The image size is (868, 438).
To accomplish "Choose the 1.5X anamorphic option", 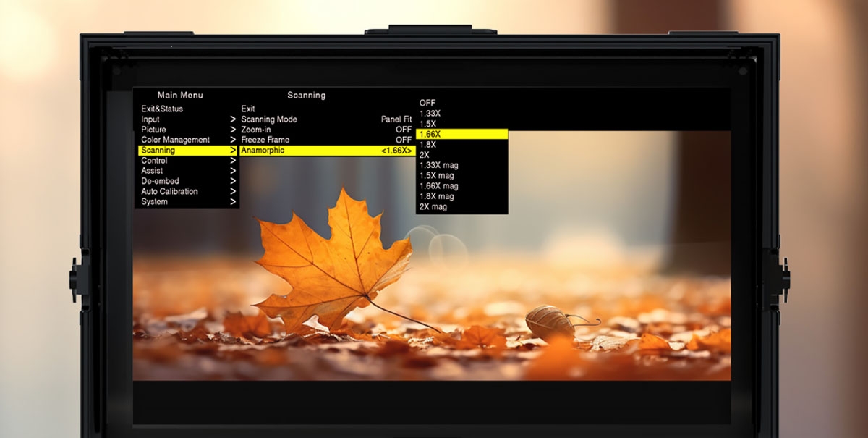I will point(428,124).
